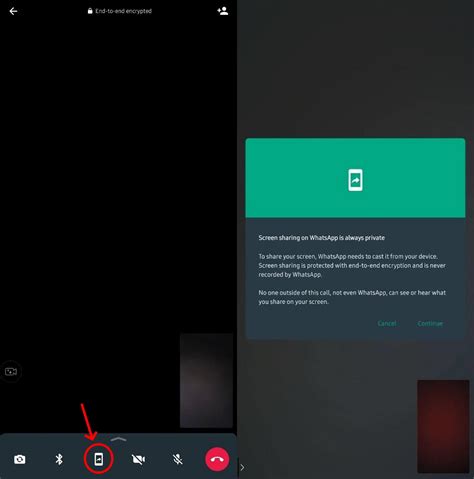This screenshot has width=474, height=479.
Task: Tap "Screen sharing on WhatsApp is always private" heading
Action: click(322, 238)
